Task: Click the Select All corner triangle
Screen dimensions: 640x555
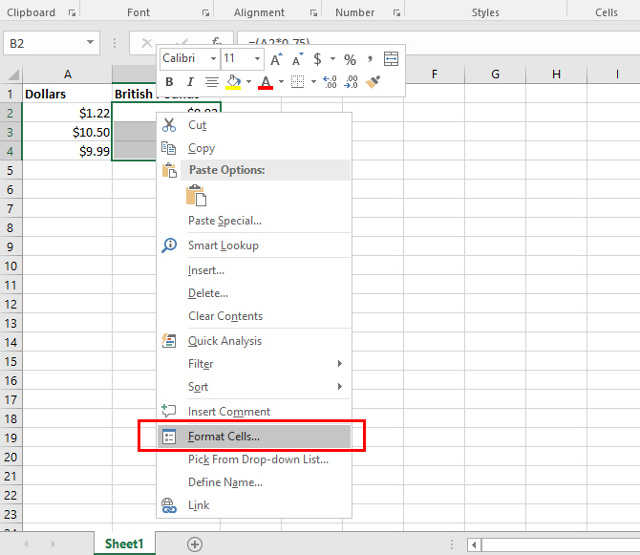Action: pyautogui.click(x=13, y=74)
